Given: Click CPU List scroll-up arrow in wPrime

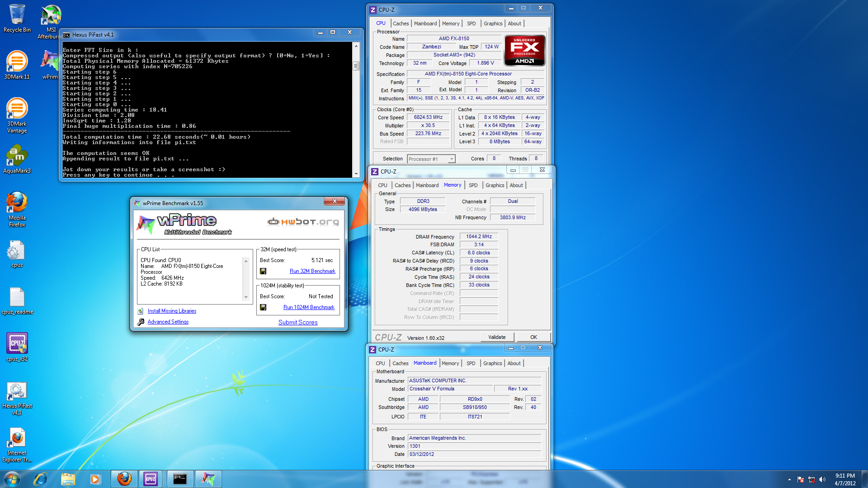Looking at the screenshot, I should [x=246, y=261].
